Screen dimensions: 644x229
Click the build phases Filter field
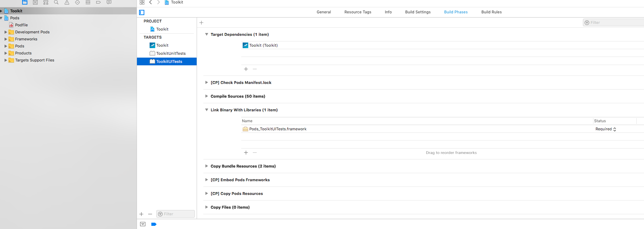coord(614,22)
